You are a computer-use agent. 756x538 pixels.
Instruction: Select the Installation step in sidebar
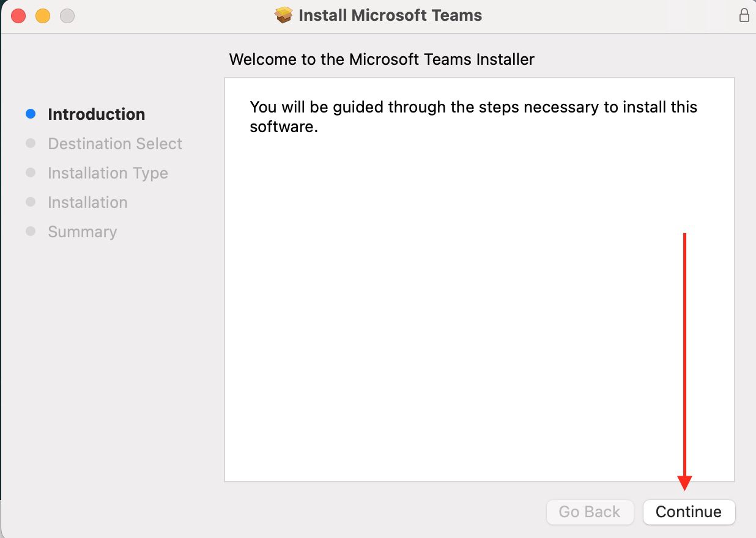click(87, 202)
